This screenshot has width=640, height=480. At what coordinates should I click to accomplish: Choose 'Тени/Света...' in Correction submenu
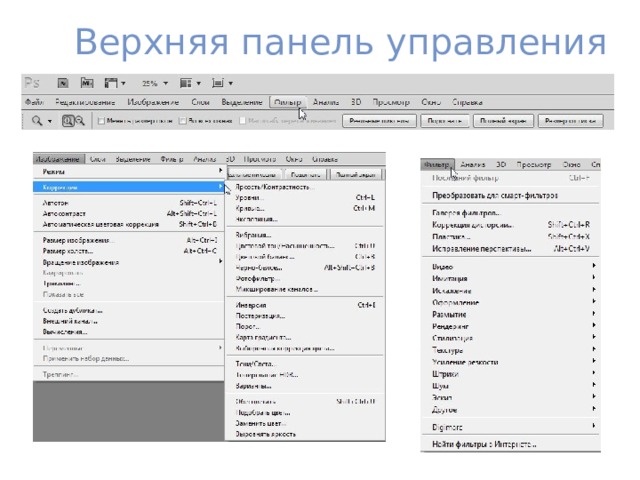click(x=256, y=364)
